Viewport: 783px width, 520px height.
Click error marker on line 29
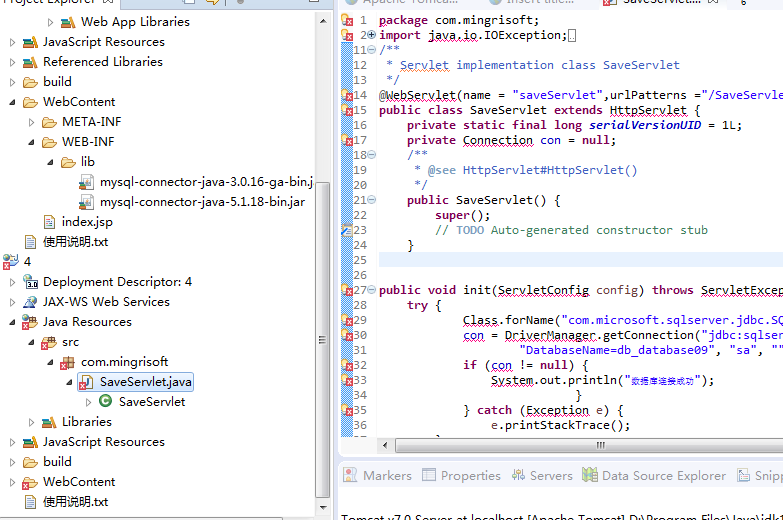tap(347, 320)
